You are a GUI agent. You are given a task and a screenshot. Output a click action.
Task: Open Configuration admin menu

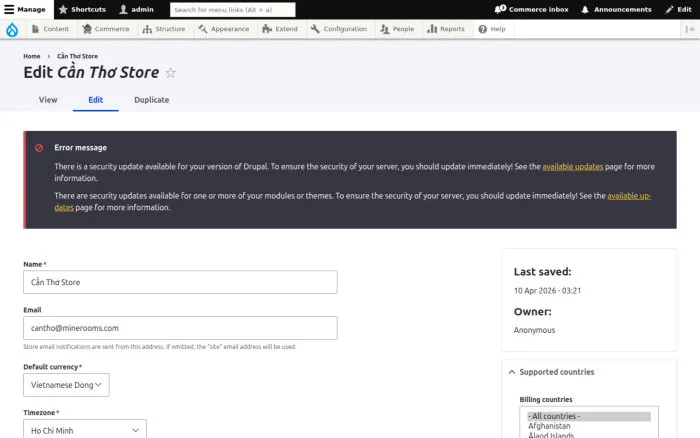[339, 29]
